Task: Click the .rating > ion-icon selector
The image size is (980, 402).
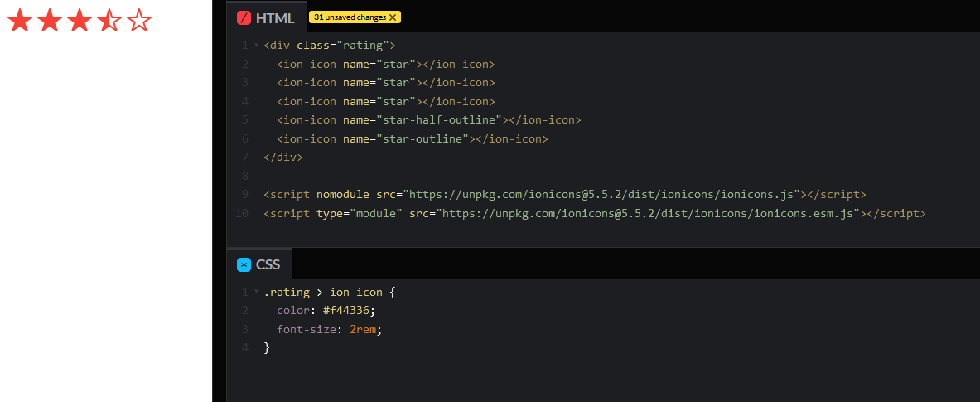Action: click(323, 292)
